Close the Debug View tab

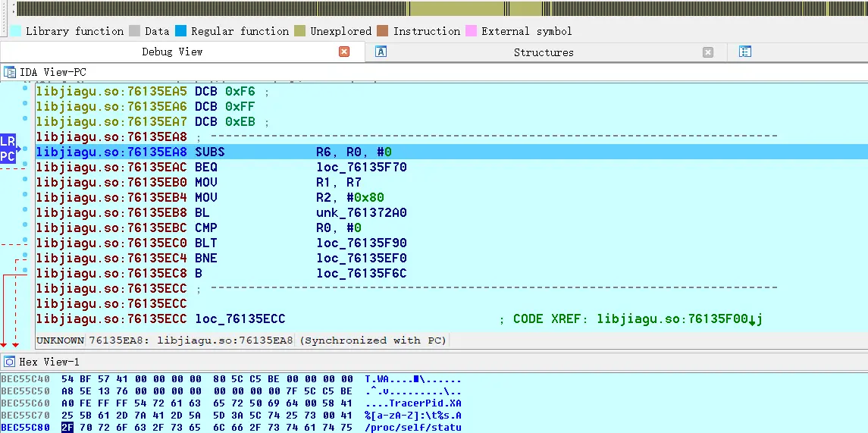click(344, 52)
